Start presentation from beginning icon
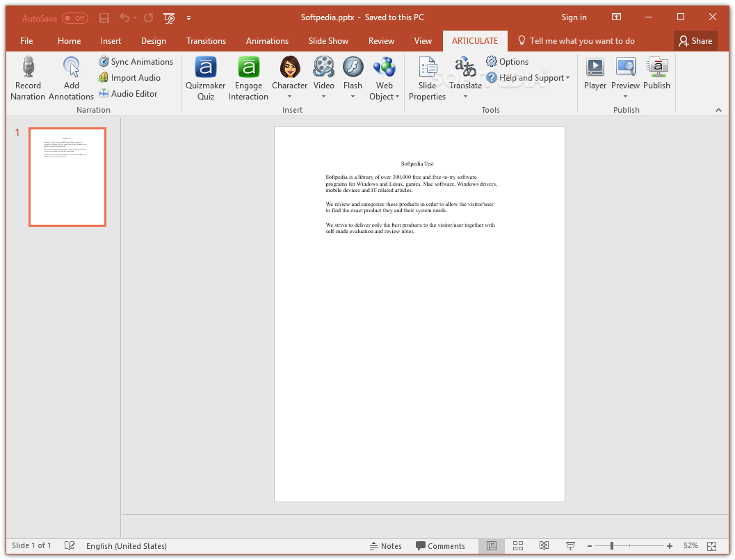 click(169, 18)
